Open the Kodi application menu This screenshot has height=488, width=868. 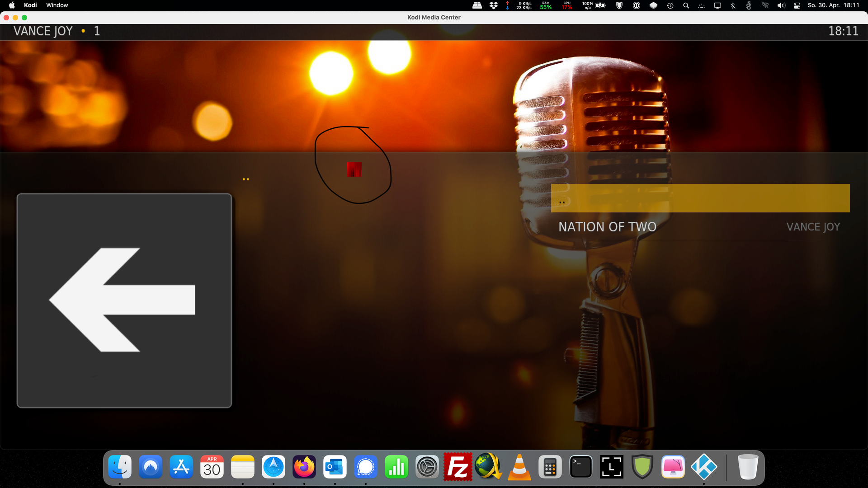tap(30, 5)
